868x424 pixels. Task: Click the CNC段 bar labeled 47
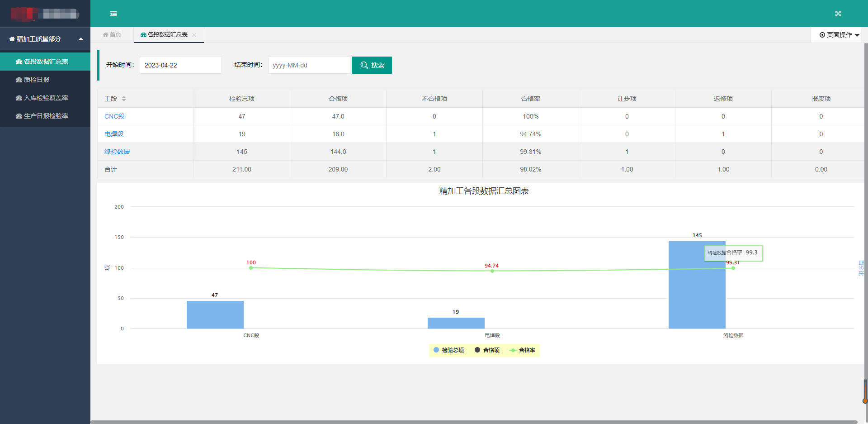point(215,314)
